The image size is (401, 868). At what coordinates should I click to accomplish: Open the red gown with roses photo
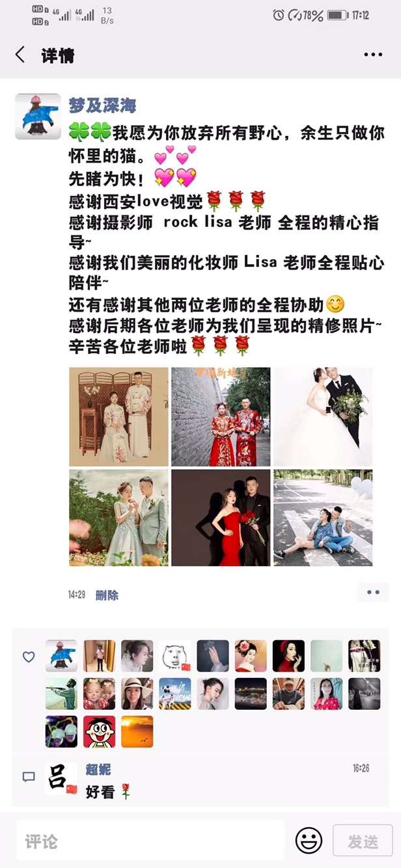click(221, 518)
